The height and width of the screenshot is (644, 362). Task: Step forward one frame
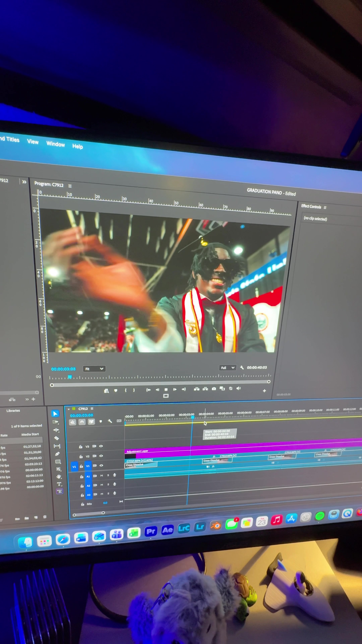[x=175, y=389]
